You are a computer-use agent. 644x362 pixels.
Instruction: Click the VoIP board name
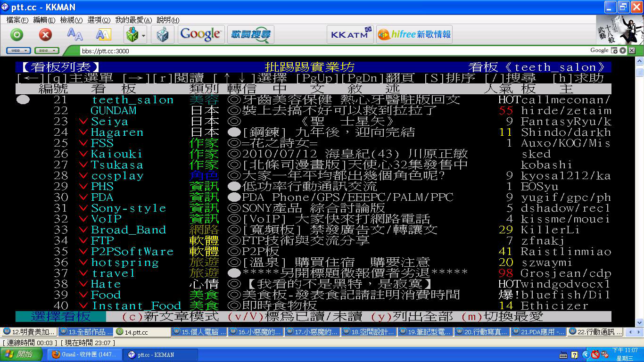pyautogui.click(x=106, y=219)
